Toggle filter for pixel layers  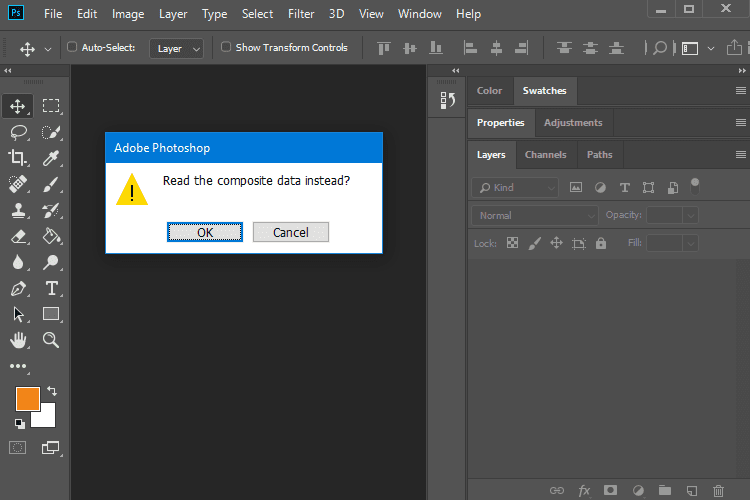point(576,188)
